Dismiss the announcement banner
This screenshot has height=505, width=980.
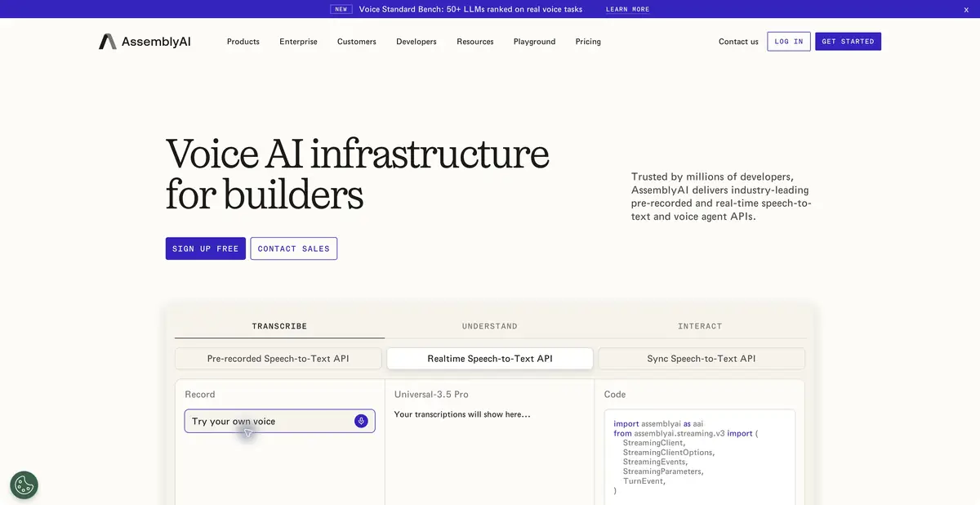pos(966,9)
